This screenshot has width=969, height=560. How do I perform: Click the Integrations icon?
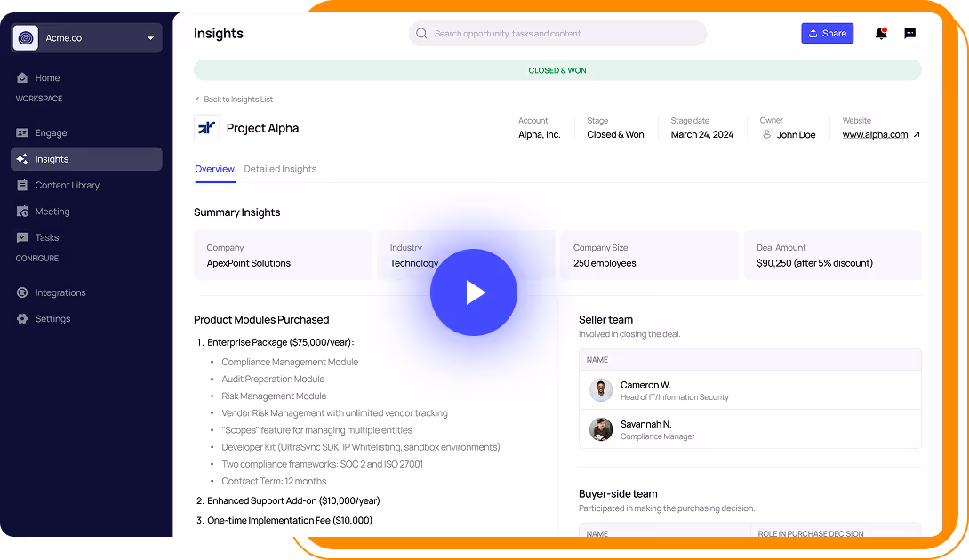tap(22, 292)
